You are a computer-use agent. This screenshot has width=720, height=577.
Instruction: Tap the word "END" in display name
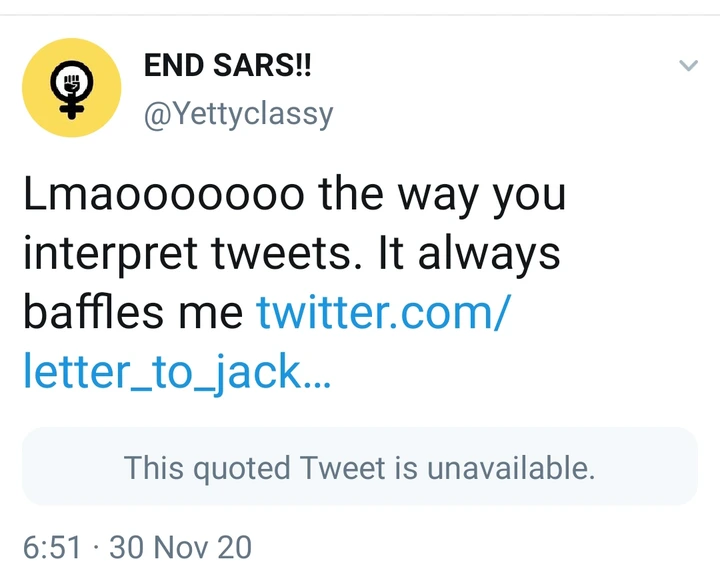171,66
